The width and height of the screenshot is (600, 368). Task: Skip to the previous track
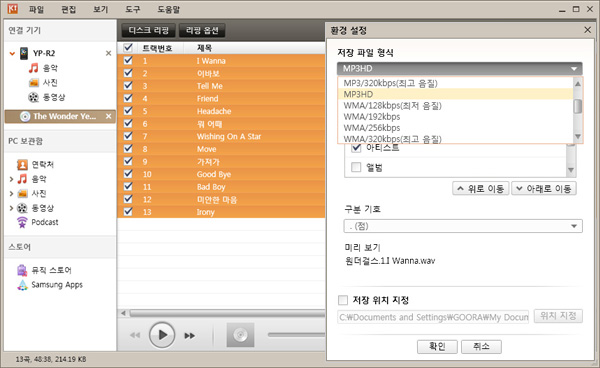click(x=135, y=335)
